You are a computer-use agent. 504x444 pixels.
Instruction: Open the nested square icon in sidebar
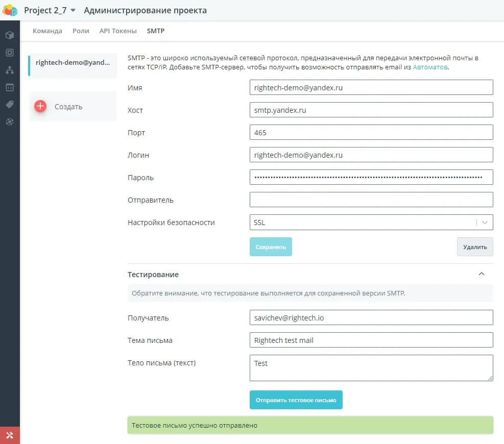pos(10,53)
